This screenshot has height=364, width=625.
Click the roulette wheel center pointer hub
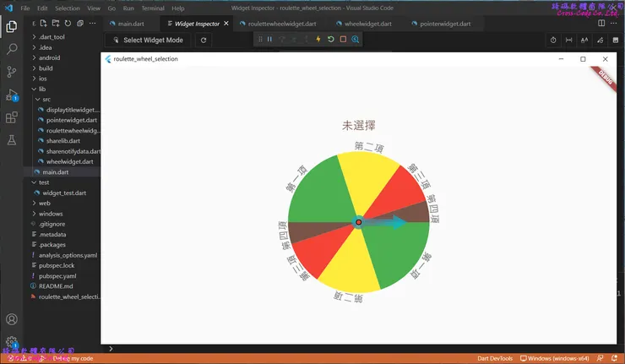click(359, 222)
